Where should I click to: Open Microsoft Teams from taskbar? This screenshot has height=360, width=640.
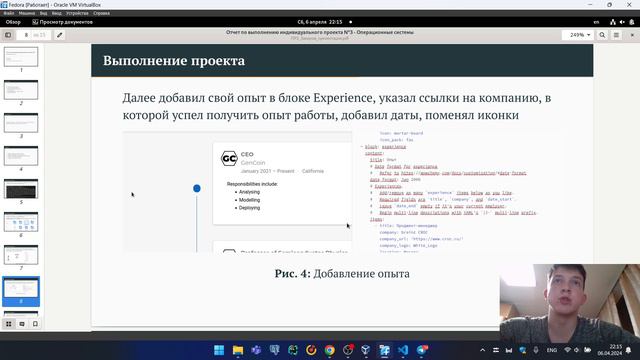(x=256, y=350)
